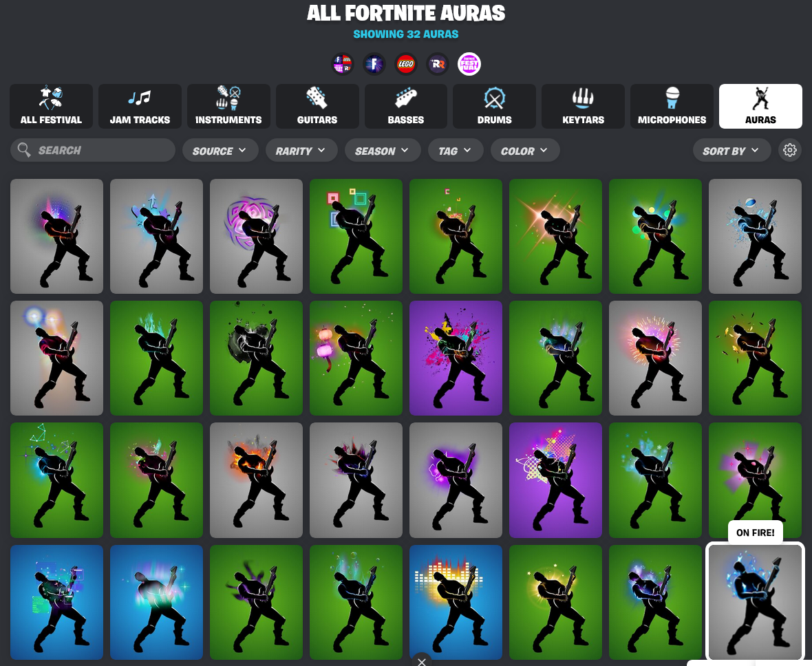The height and width of the screenshot is (666, 812).
Task: Open the gray card with orange fire aura
Action: tap(257, 480)
